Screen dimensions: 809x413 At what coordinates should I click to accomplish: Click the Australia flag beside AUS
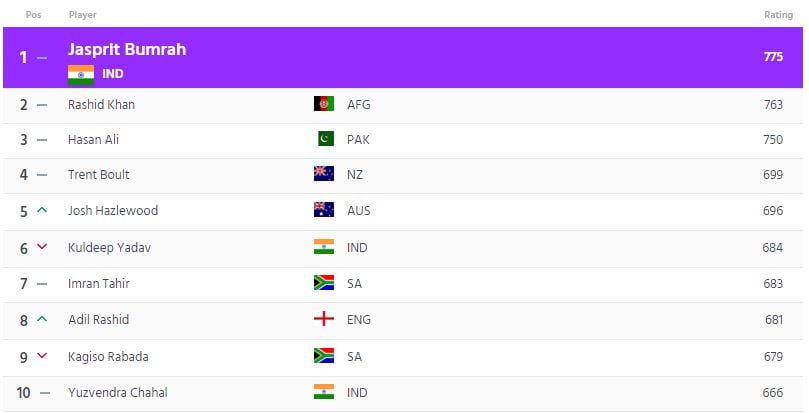(324, 211)
